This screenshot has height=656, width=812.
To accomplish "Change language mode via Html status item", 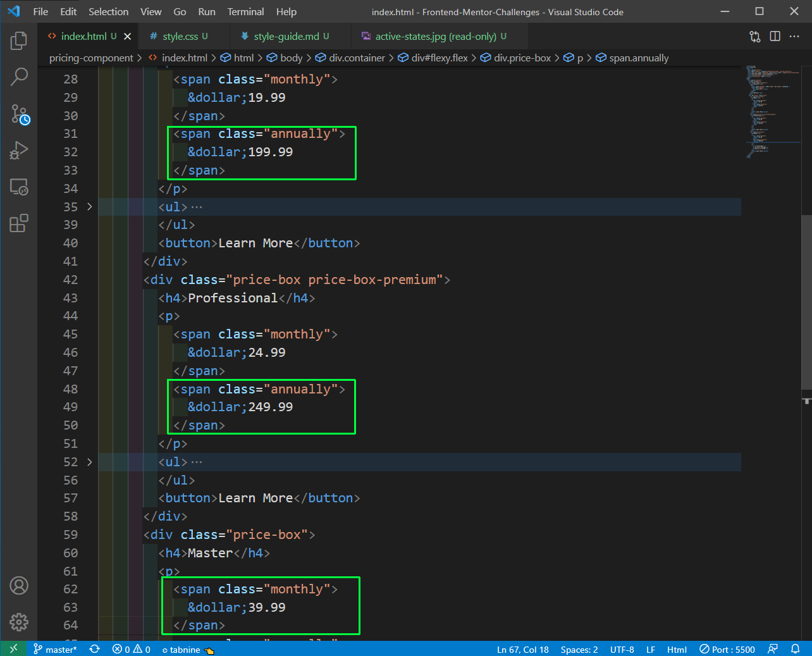I will tap(677, 649).
